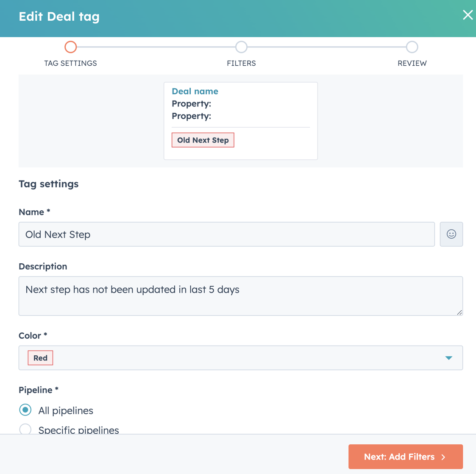Screen dimensions: 476x474
Task: Click the Review step circle
Action: coord(412,47)
